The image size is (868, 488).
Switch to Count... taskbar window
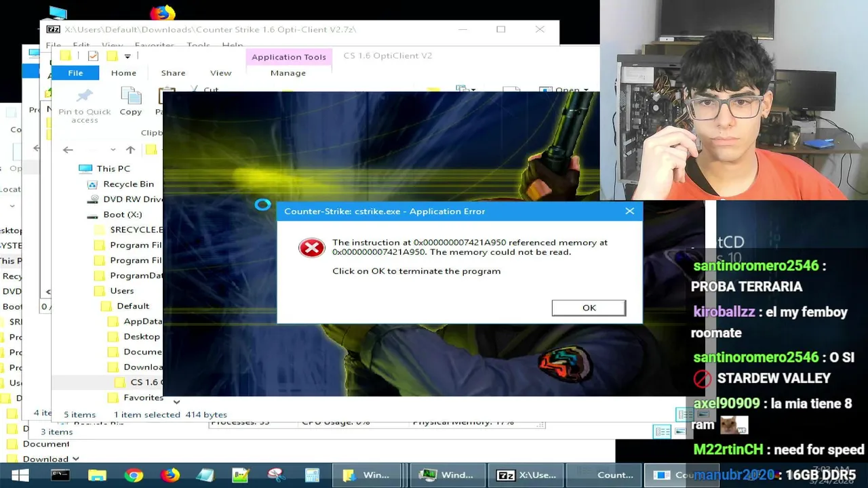pos(604,475)
